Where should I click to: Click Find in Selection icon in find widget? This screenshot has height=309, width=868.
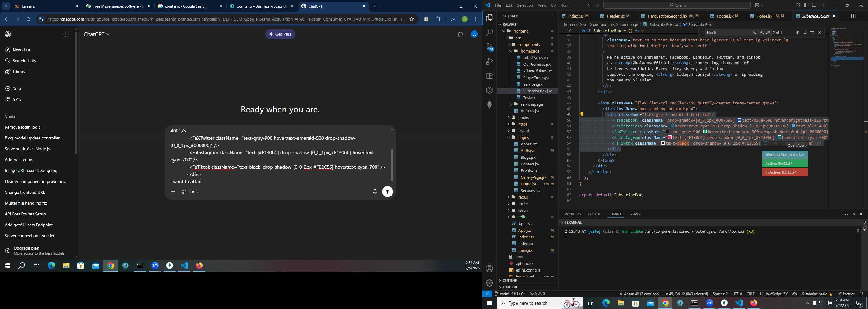(813, 33)
